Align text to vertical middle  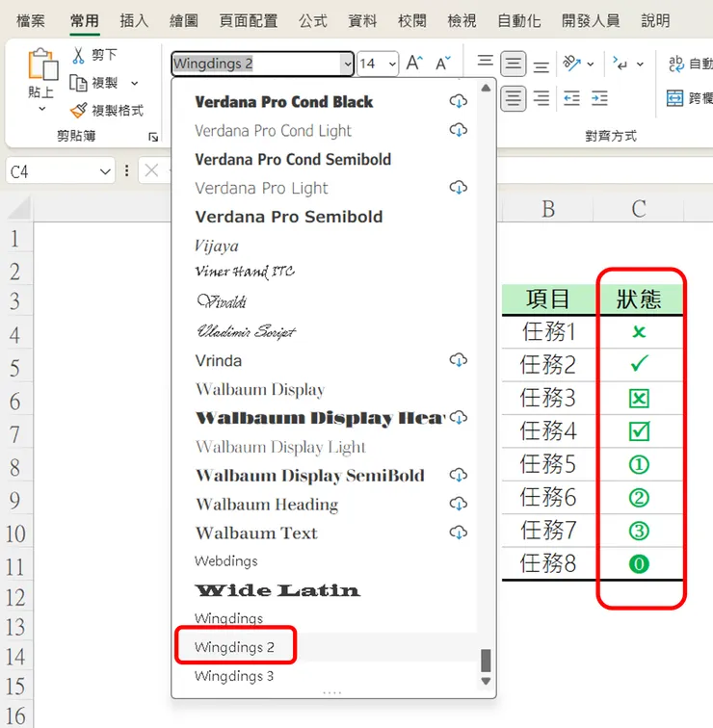513,64
